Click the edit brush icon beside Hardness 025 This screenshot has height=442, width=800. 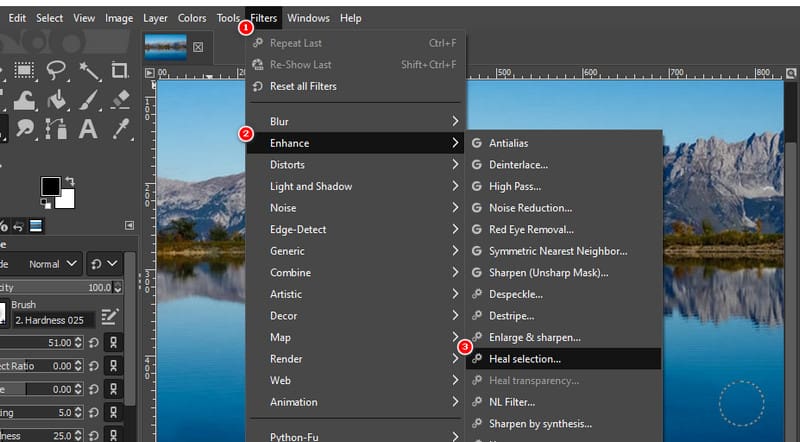pyautogui.click(x=110, y=318)
